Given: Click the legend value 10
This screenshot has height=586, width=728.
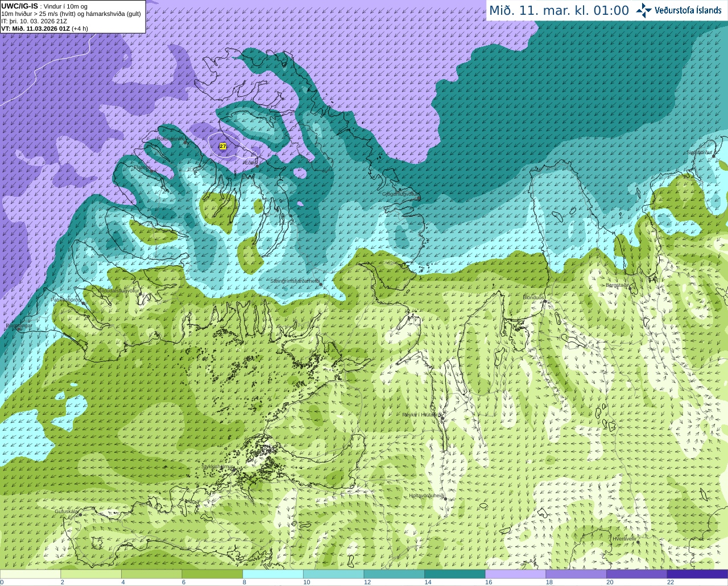Looking at the screenshot, I should click(307, 582).
